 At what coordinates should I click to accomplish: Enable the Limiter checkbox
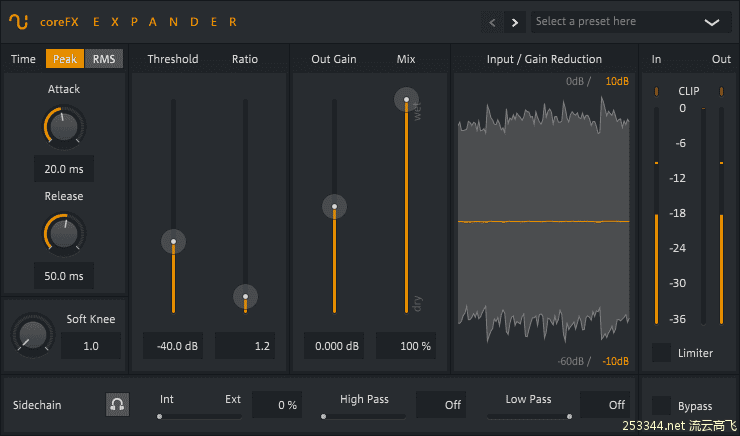[661, 353]
